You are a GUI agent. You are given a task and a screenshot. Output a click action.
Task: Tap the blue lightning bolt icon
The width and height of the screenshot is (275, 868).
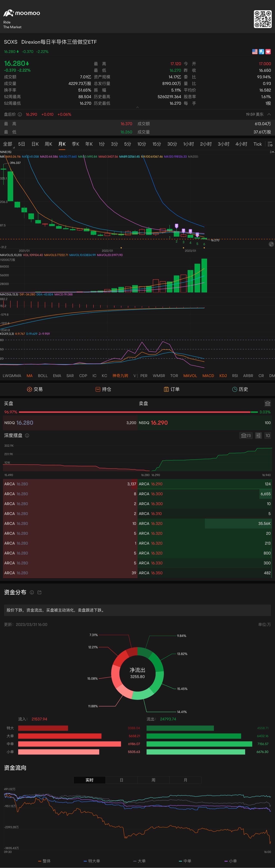261,52
